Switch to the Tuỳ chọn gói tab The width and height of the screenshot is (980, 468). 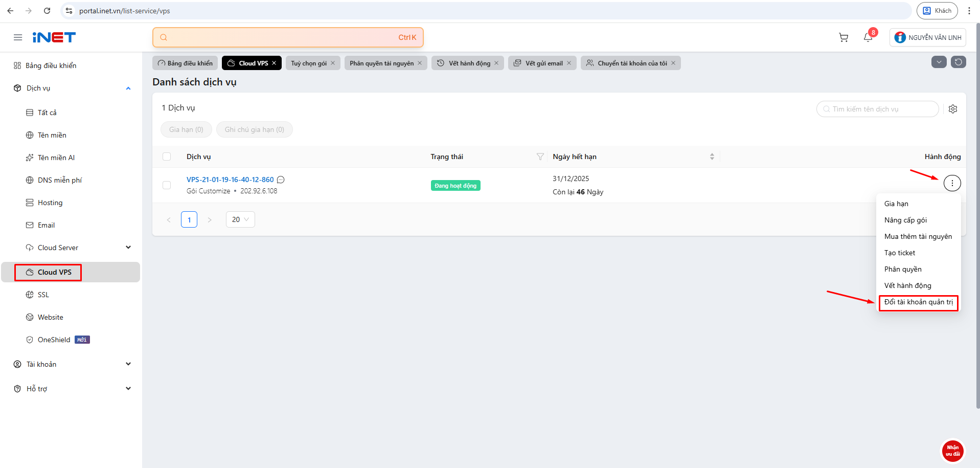309,63
